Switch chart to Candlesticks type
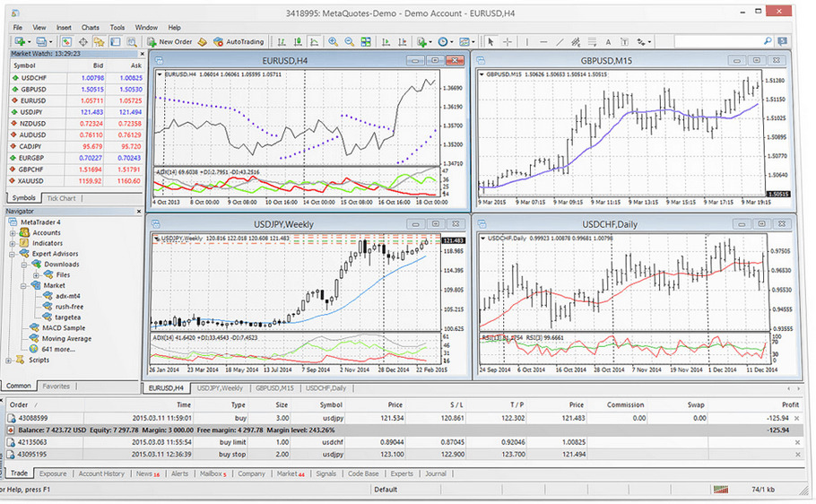The width and height of the screenshot is (816, 504). (298, 41)
